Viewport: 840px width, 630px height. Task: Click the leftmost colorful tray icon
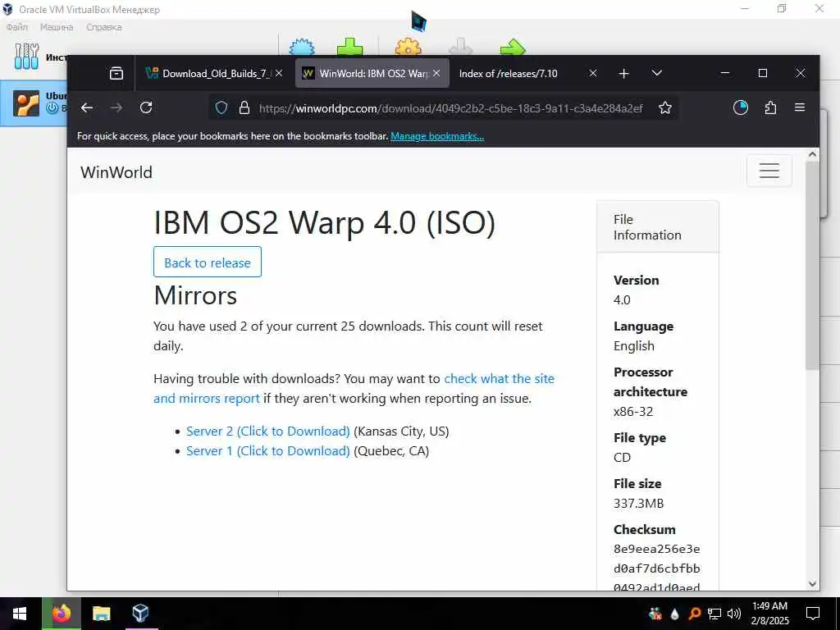(655, 614)
